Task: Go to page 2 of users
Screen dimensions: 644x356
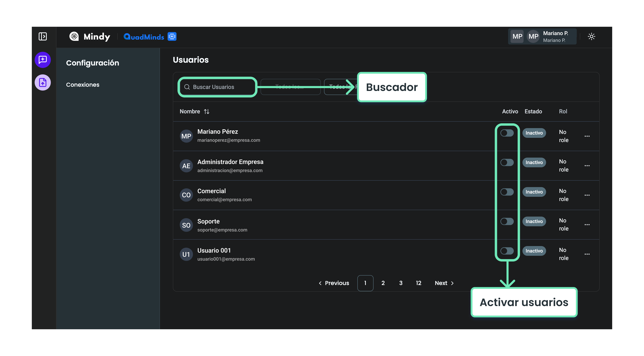Action: (x=383, y=283)
